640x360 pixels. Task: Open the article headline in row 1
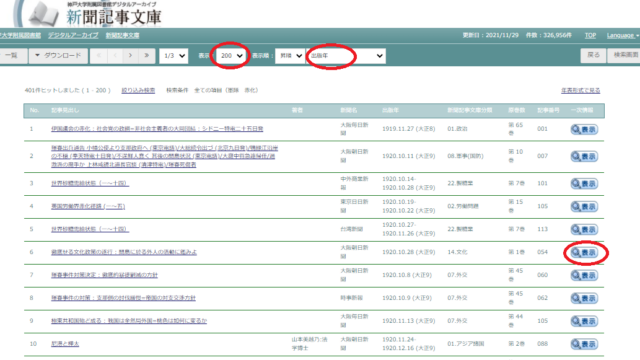point(157,129)
